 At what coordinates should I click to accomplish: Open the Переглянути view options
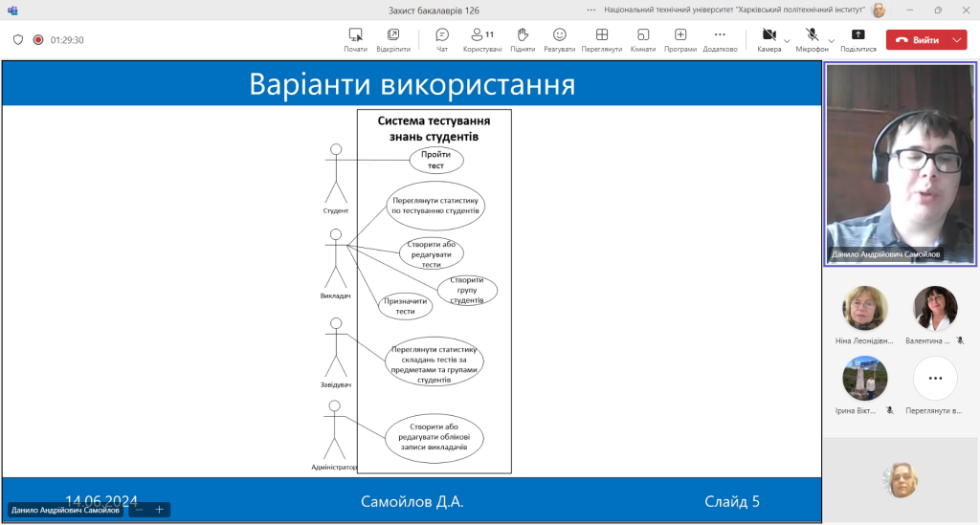(x=602, y=40)
